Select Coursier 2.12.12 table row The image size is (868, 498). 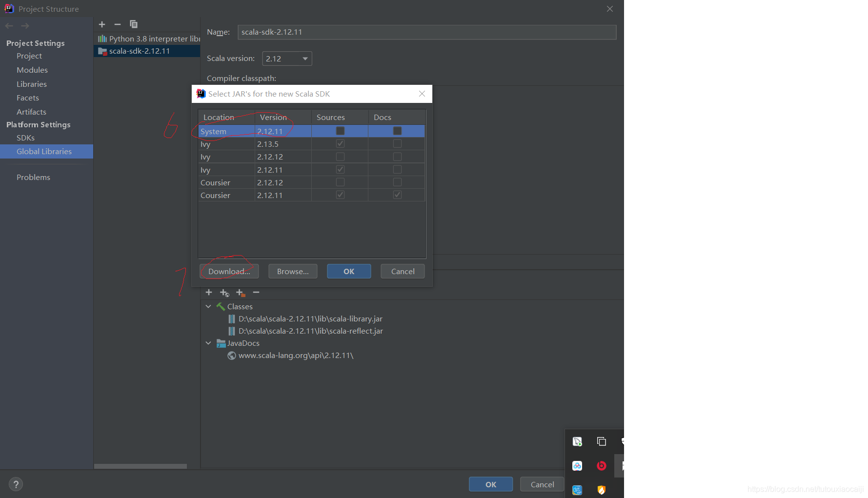coord(311,182)
